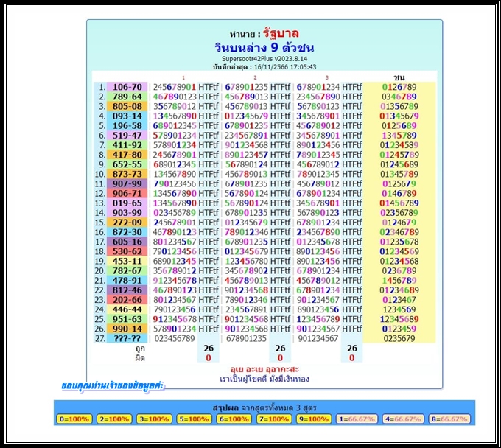Click ชน value 0123459 in row 26
Viewport: 501px width, 448px height.
coord(399,329)
